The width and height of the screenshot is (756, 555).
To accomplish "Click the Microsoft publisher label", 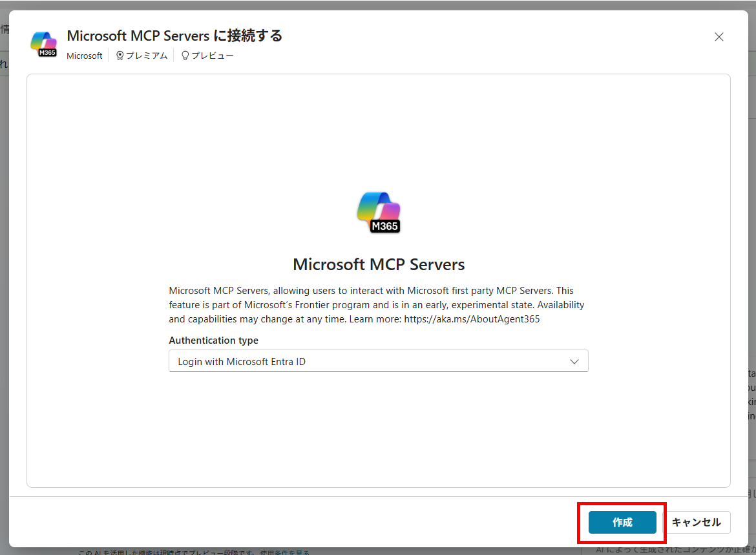I will point(85,56).
